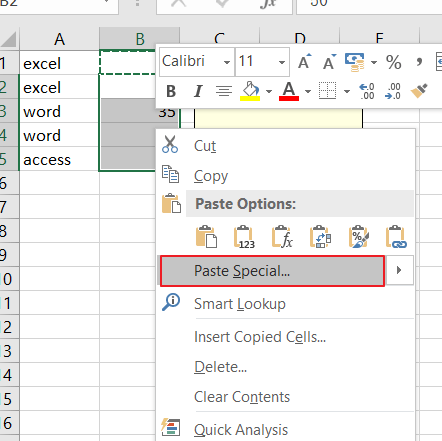Click the Paste Options clipboard icon

point(171,203)
